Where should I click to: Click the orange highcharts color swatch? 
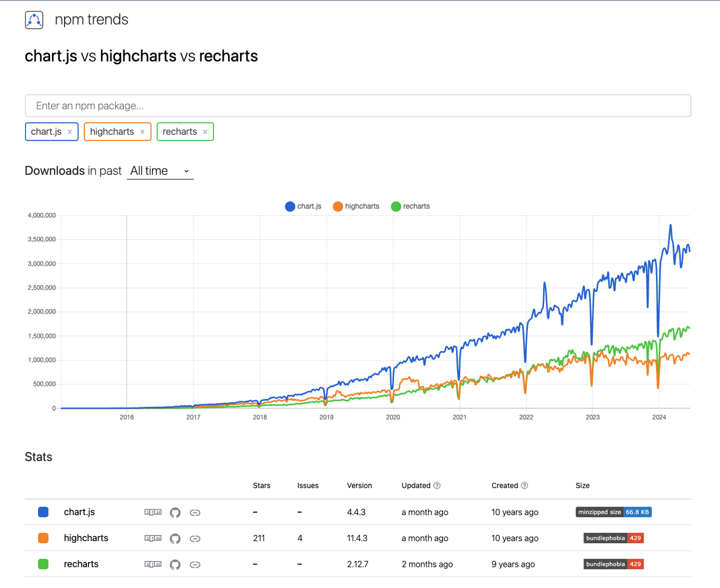pos(43,538)
